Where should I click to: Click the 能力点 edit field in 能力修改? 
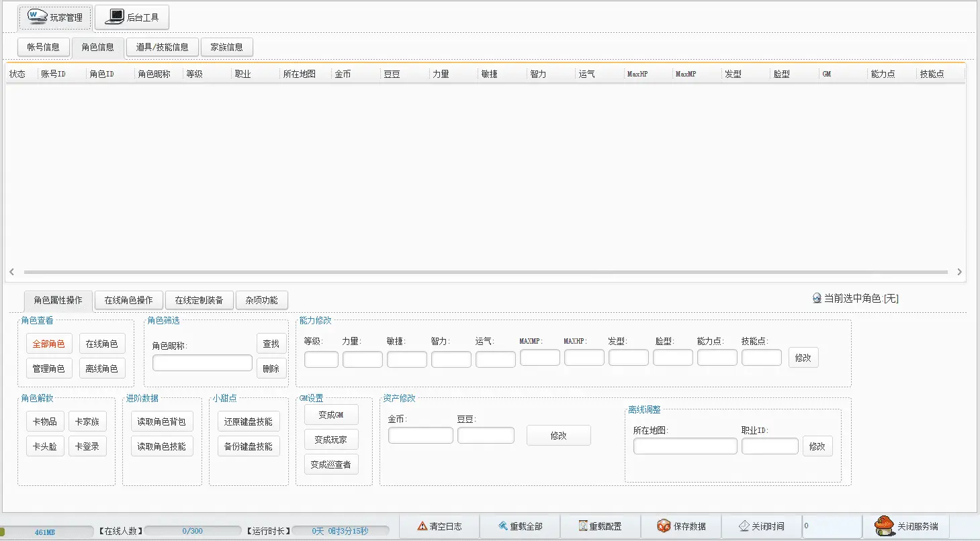[717, 357]
